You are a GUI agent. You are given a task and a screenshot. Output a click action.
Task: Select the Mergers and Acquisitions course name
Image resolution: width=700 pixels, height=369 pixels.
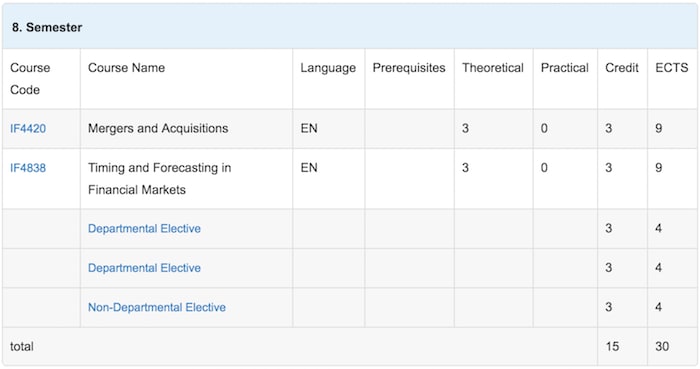click(158, 129)
